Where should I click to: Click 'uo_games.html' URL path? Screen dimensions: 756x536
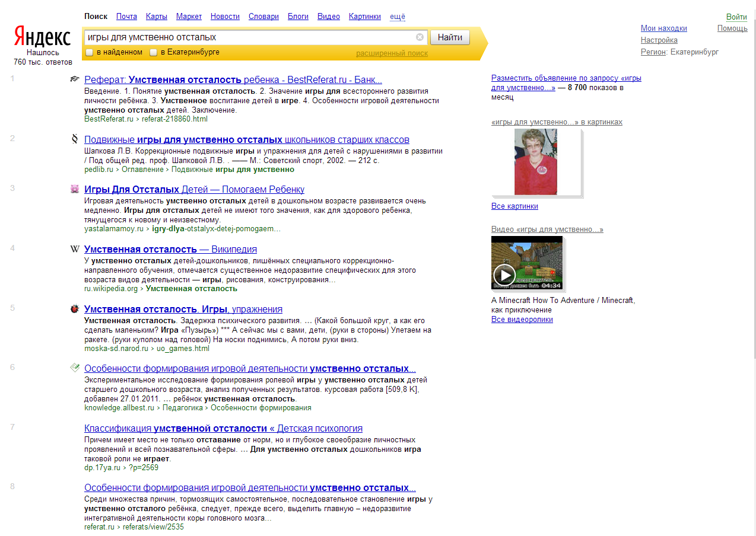pyautogui.click(x=183, y=349)
